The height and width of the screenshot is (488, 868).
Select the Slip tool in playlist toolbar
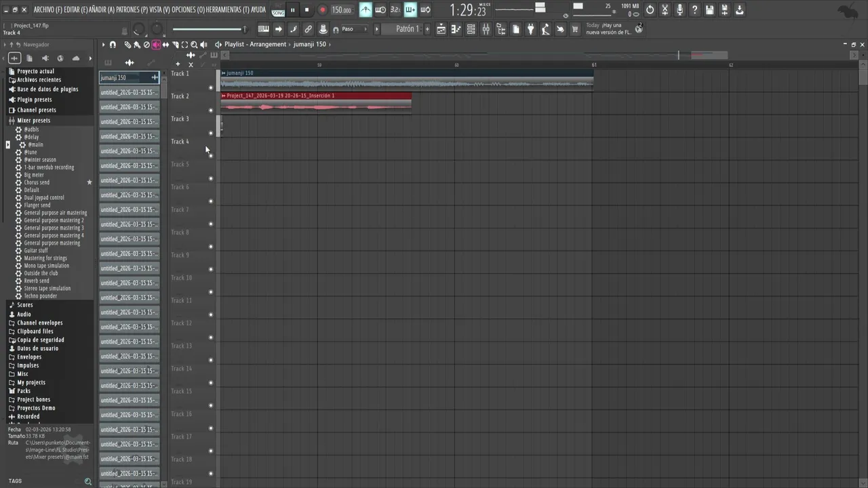click(x=165, y=45)
